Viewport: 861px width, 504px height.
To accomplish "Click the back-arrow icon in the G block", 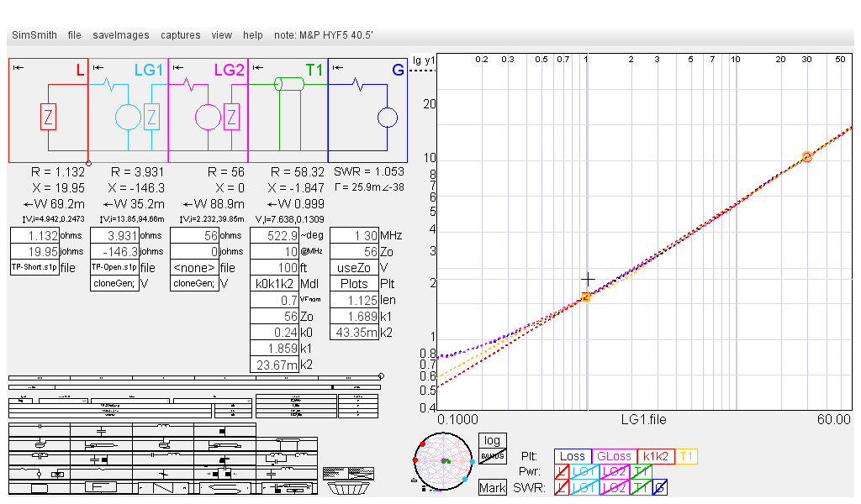I will pyautogui.click(x=338, y=67).
